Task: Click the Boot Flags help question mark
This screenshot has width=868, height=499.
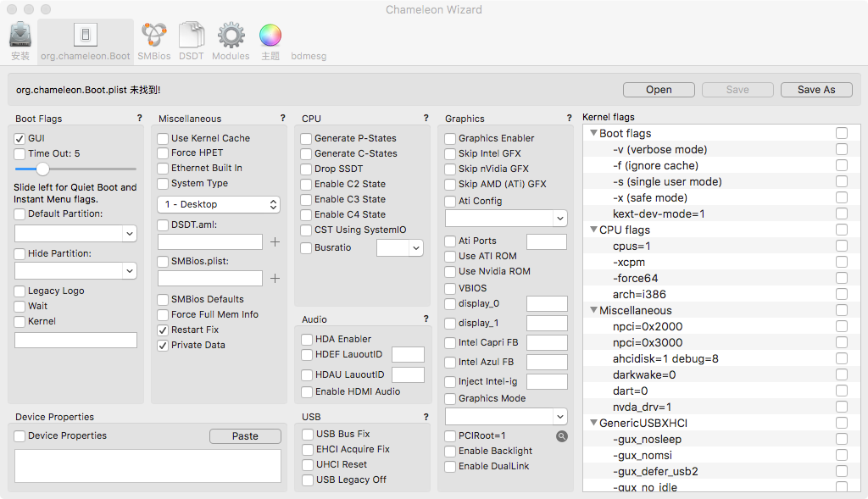Action: [x=140, y=118]
